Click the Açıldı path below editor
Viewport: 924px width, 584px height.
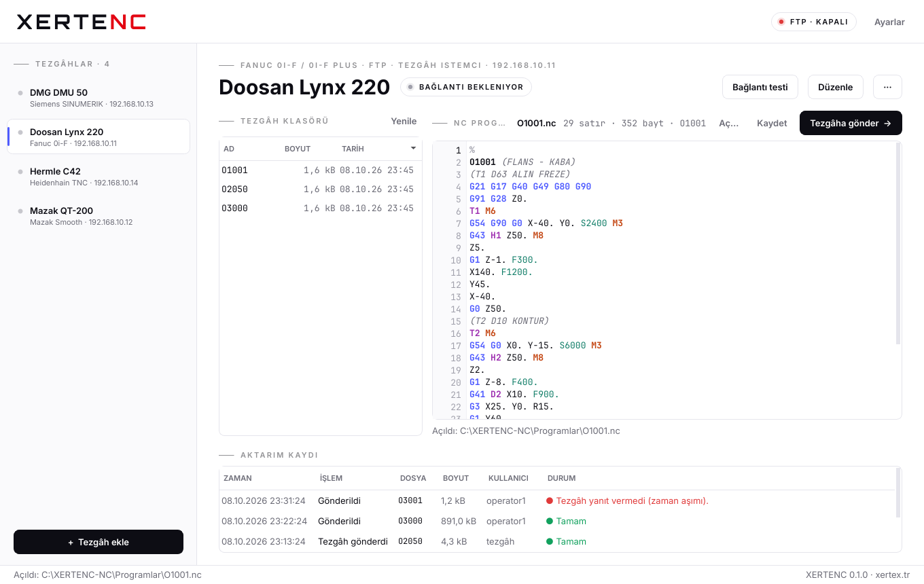click(527, 431)
